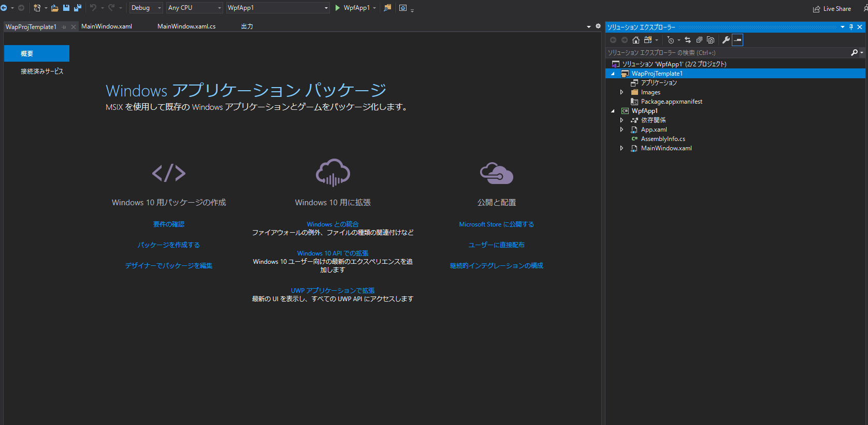868x425 pixels.
Task: Open the Microsoft Store に公開する link
Action: coord(497,224)
